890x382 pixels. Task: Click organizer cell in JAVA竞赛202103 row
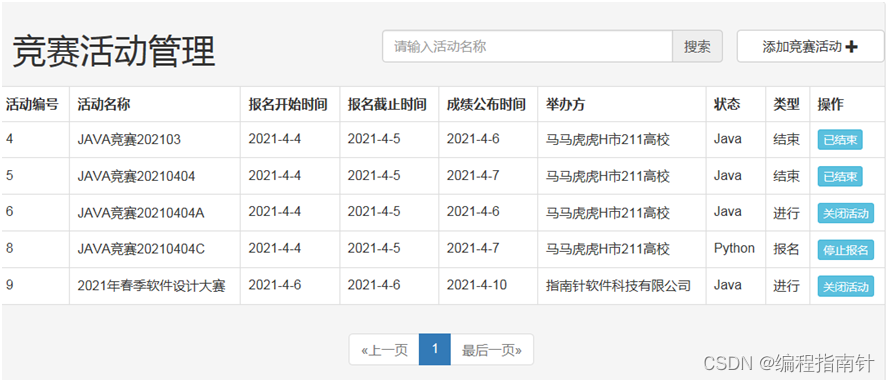click(622, 140)
